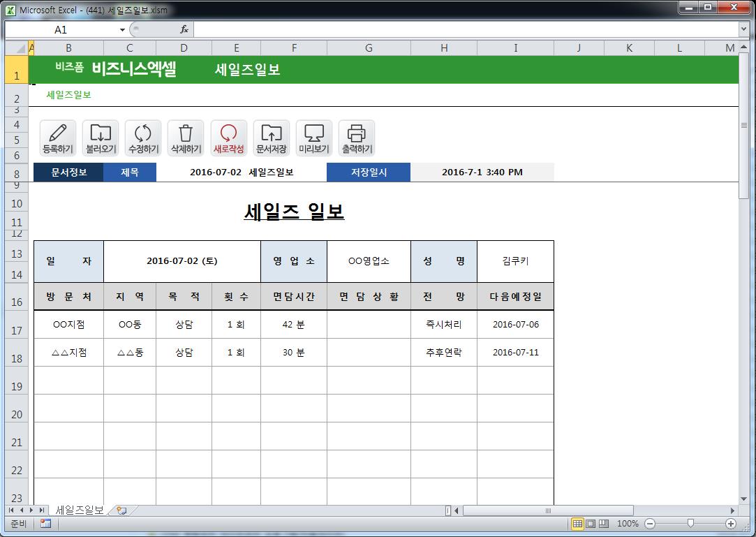
Task: Save document using 문서저장 icon
Action: pyautogui.click(x=271, y=138)
